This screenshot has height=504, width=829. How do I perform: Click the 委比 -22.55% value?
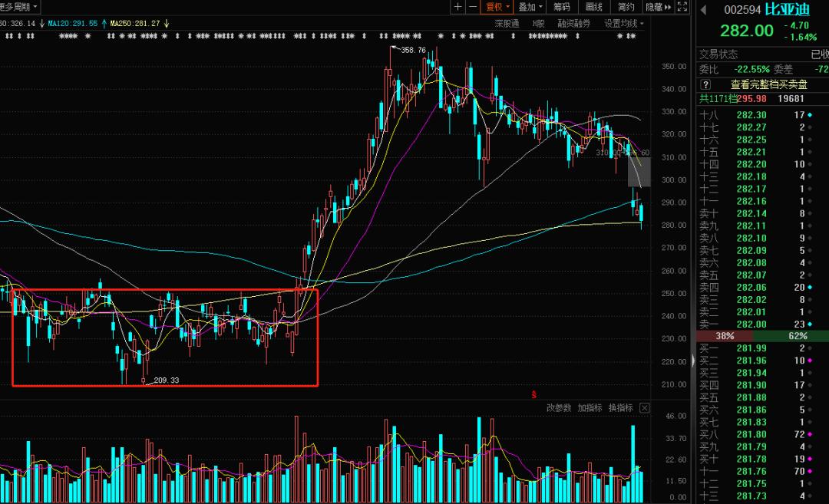(751, 69)
